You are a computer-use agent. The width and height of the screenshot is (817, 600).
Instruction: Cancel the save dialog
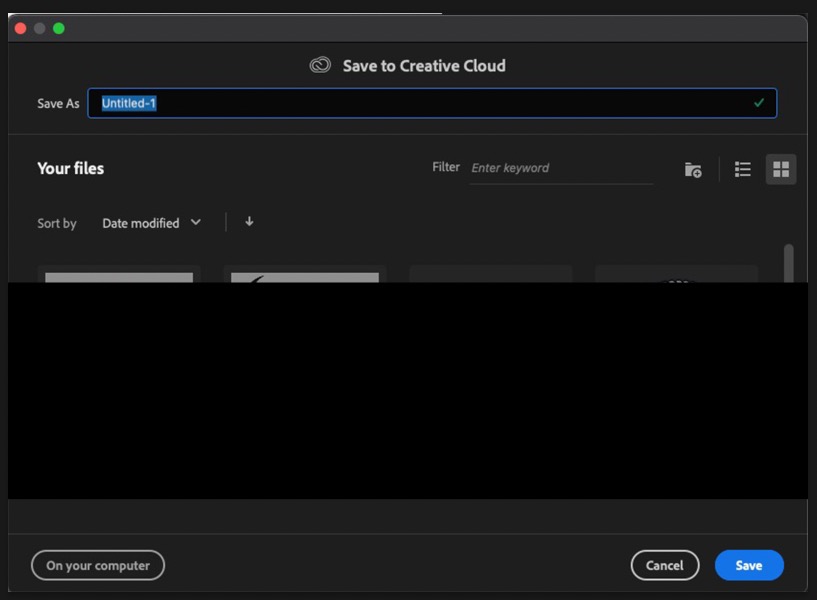coord(665,565)
